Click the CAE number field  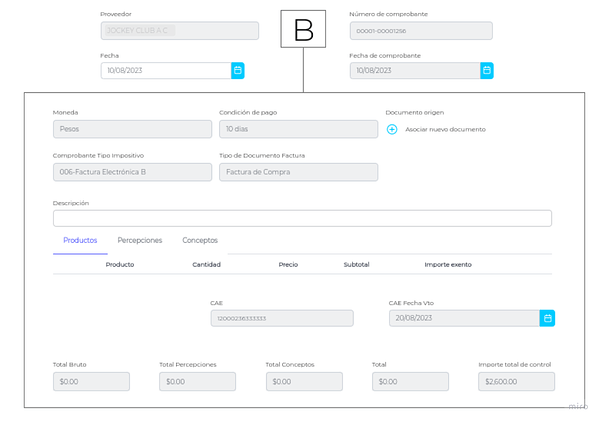tap(281, 318)
